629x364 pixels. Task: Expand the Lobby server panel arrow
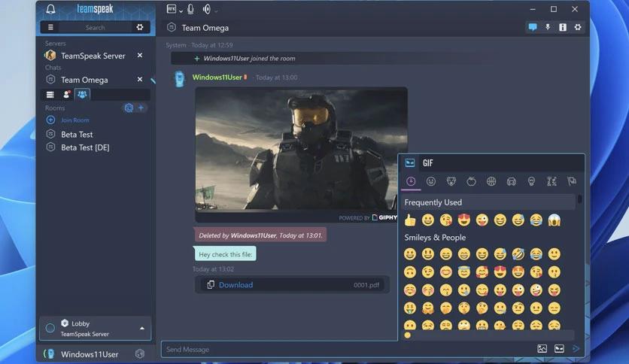click(142, 329)
